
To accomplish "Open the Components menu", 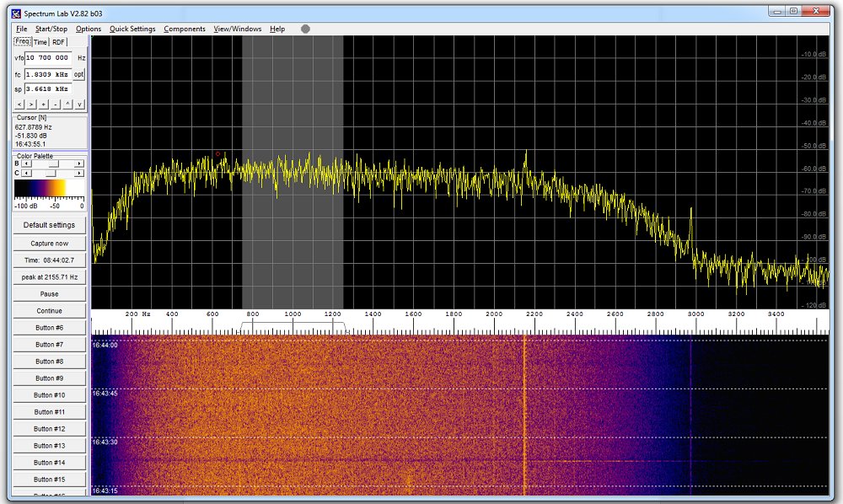I will (x=185, y=29).
